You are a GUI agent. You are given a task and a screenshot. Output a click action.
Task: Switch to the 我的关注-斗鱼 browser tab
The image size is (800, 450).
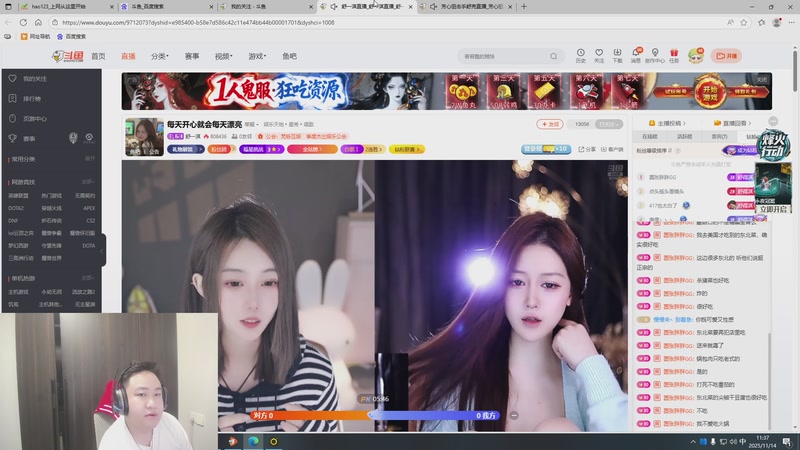click(x=264, y=7)
